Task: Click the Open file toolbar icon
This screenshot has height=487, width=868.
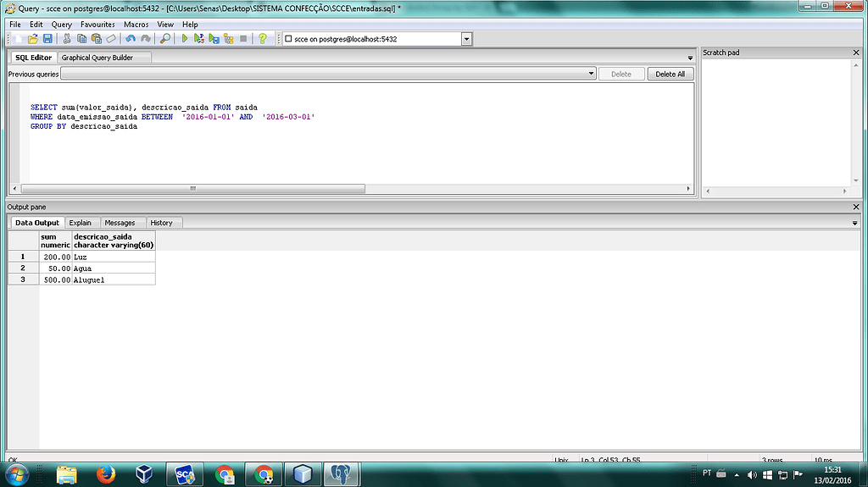Action: tap(33, 39)
